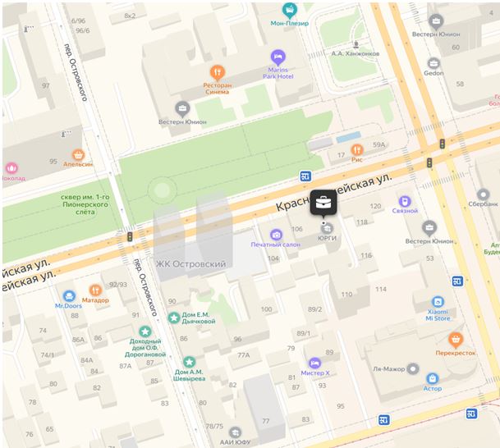Open the Xiaomi Mi Store marker
The image size is (500, 448).
(x=438, y=302)
